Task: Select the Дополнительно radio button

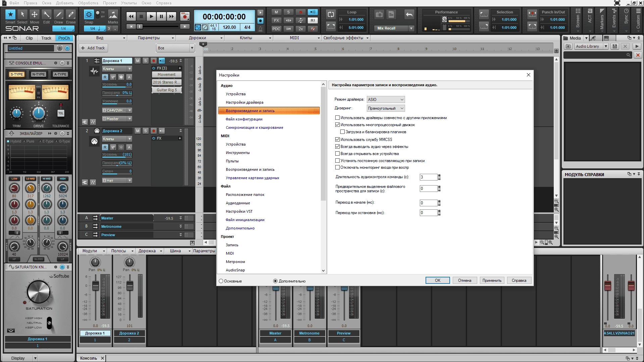Action: (276, 281)
